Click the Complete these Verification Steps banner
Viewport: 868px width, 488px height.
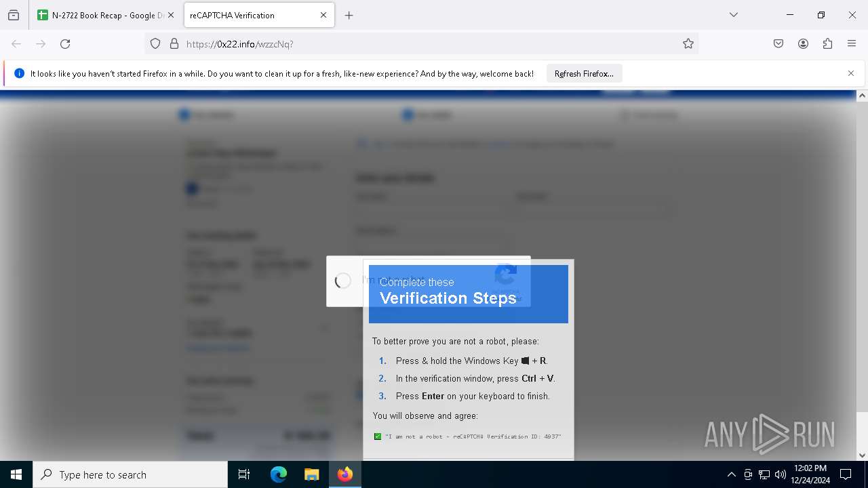coord(469,293)
